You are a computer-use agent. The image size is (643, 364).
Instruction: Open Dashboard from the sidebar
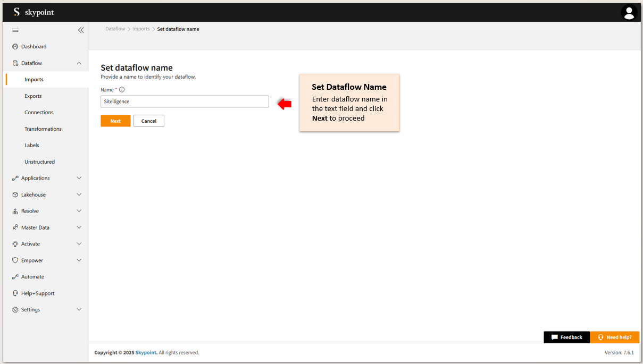click(x=34, y=47)
